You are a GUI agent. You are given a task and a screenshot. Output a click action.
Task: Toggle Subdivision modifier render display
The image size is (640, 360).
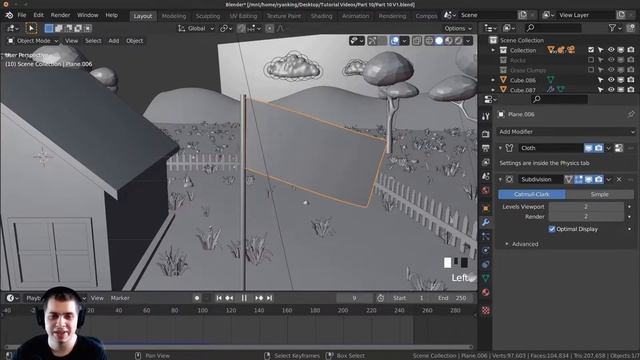click(598, 179)
